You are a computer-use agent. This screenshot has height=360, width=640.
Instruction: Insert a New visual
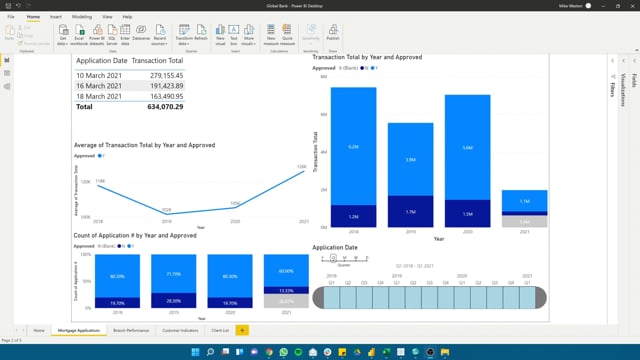tap(220, 35)
